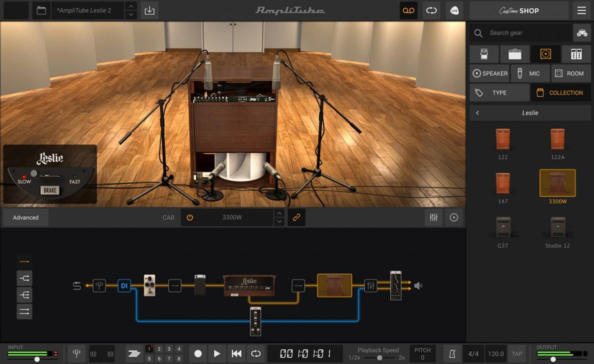The width and height of the screenshot is (594, 364).
Task: Click the mixer block in signal chain
Action: (x=371, y=285)
